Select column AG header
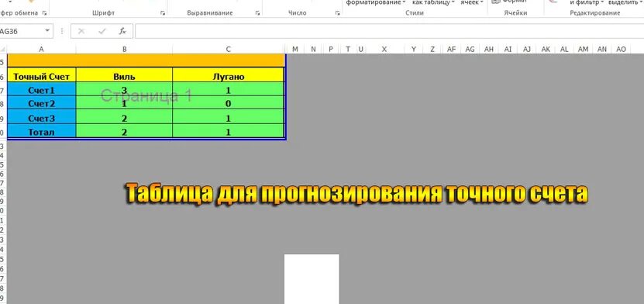Image resolution: width=644 pixels, height=304 pixels. click(470, 50)
